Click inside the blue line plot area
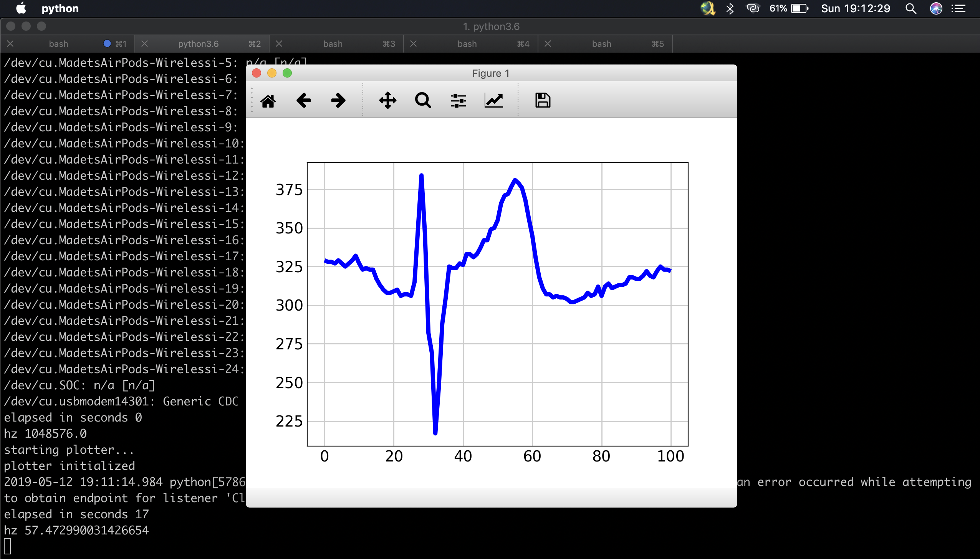 click(x=497, y=303)
